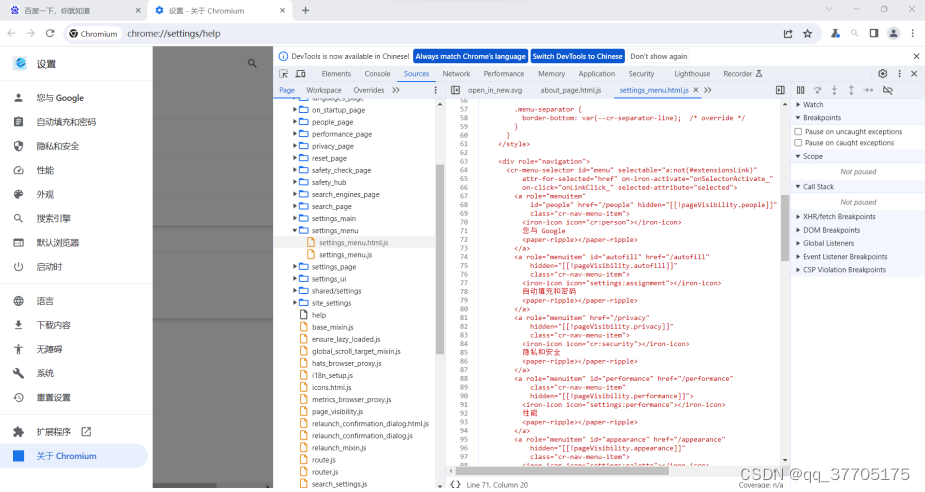Open DevTools settings gear icon
The height and width of the screenshot is (492, 925).
click(883, 74)
